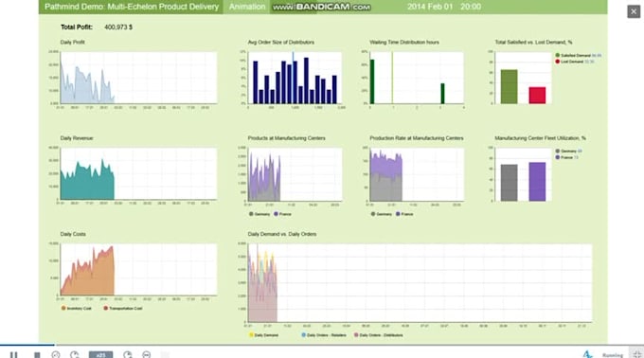Toggle full-screen mode icon
This screenshot has width=644, height=358.
tap(636, 355)
